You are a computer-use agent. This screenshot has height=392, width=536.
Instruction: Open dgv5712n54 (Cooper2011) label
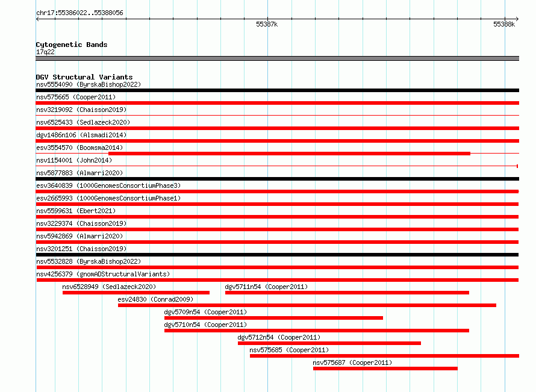(279, 337)
